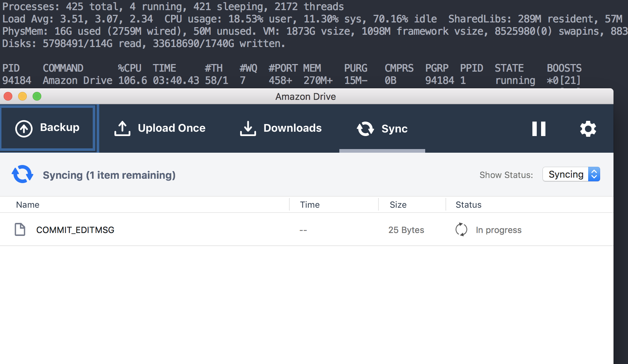
Task: Click the TIME header in terminal
Action: click(164, 68)
